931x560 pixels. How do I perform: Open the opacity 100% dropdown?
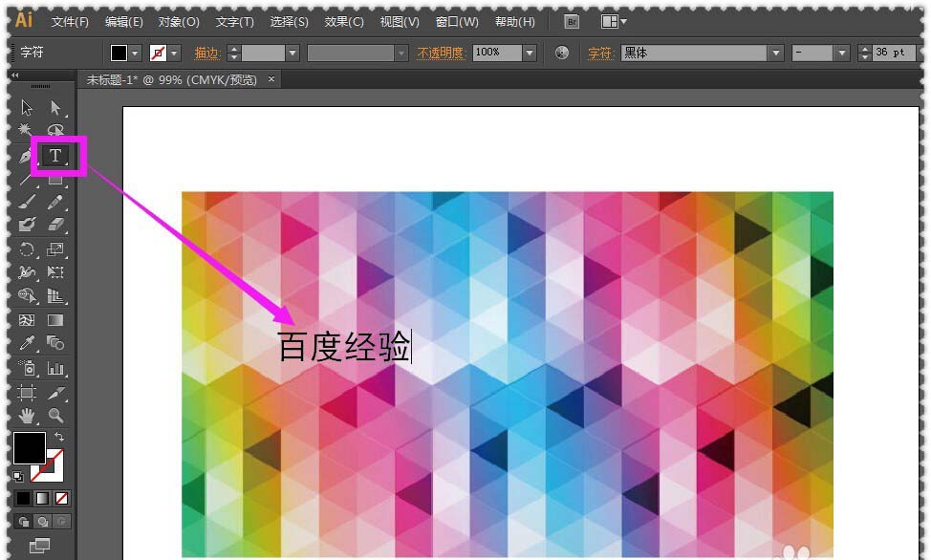point(530,53)
